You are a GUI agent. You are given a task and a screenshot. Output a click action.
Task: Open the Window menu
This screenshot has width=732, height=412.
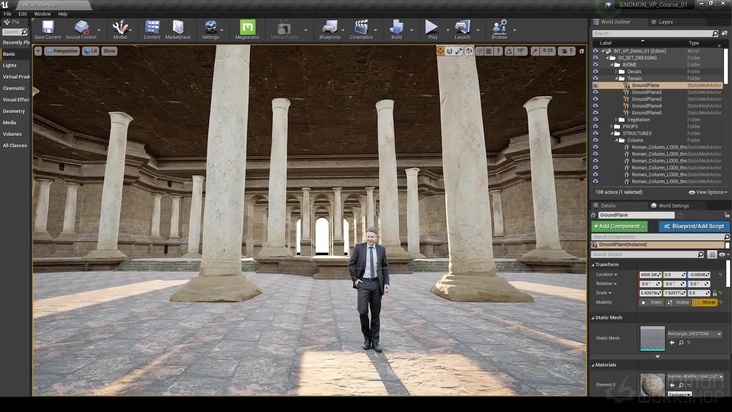point(42,14)
